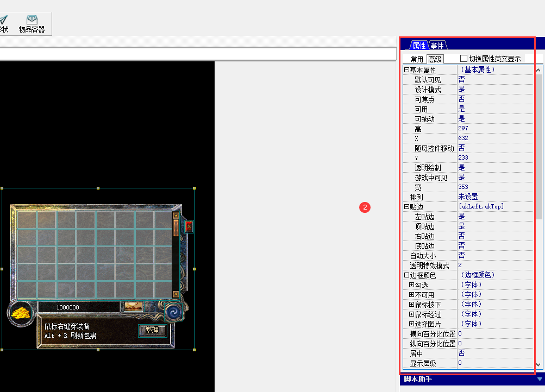
Task: Expand the 鼠标经过 property node
Action: [411, 314]
